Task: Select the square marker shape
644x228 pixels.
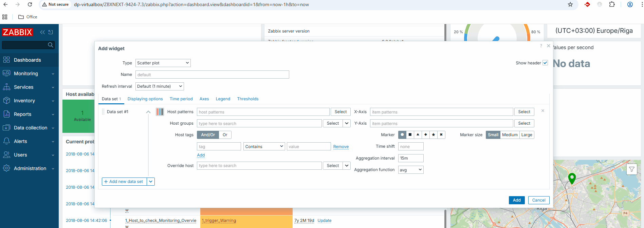Action: point(410,135)
